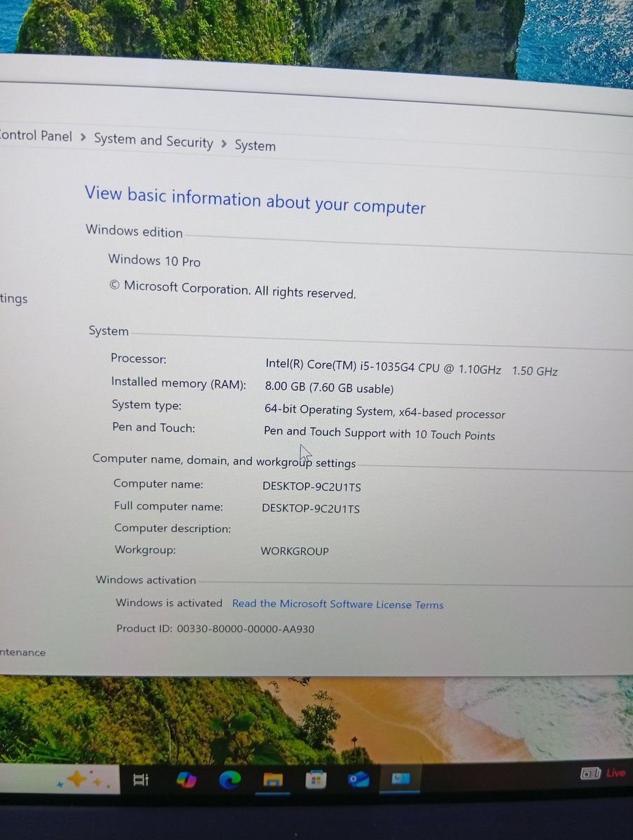This screenshot has width=633, height=840.
Task: Click the Microsoft Corporation copyright text
Action: click(x=232, y=290)
